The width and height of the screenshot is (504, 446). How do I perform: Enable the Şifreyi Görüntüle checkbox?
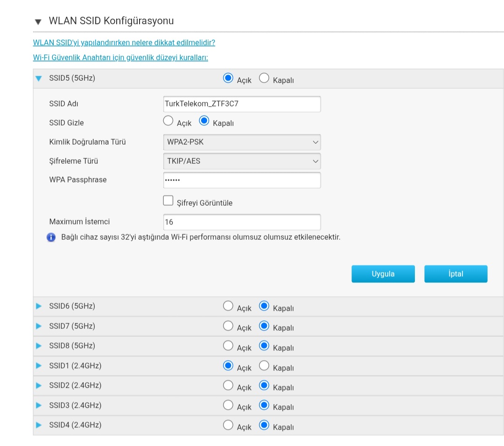[168, 201]
